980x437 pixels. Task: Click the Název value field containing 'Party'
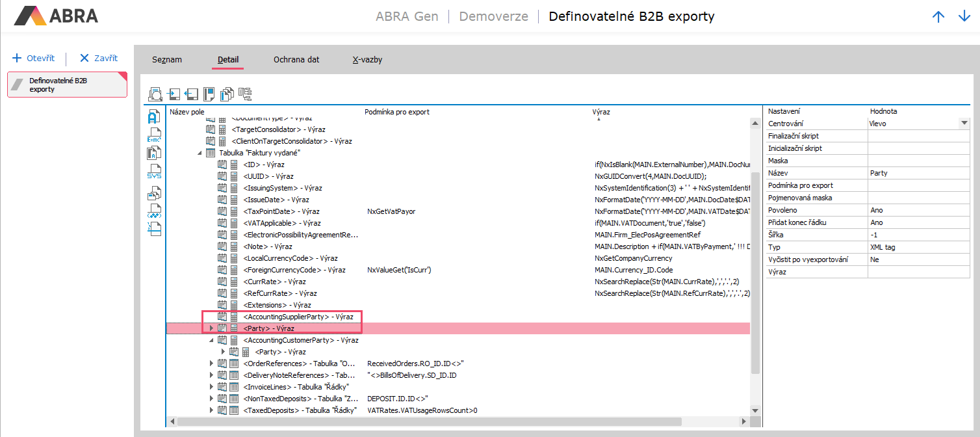coord(919,173)
